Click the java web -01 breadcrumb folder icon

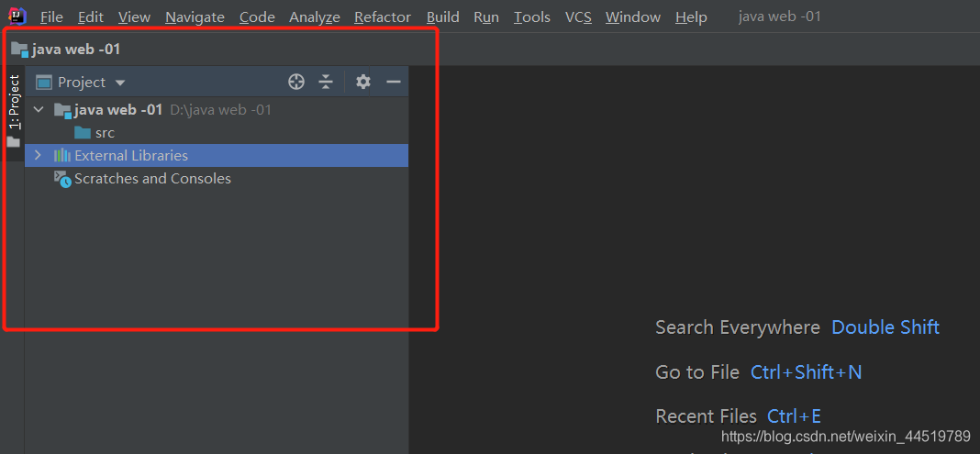[20, 50]
